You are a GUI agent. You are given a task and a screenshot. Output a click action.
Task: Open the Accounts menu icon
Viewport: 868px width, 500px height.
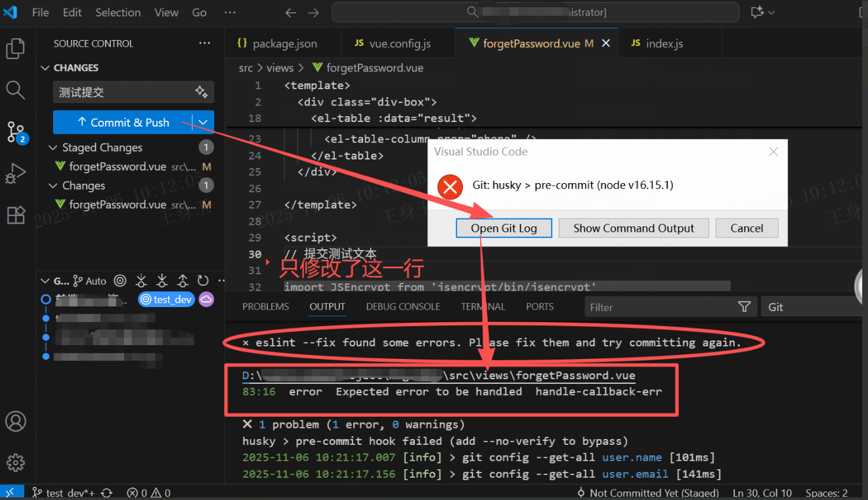[x=15, y=421]
